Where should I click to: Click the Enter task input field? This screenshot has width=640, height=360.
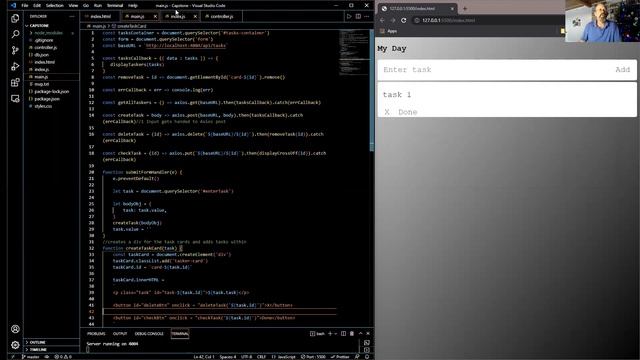pos(495,69)
